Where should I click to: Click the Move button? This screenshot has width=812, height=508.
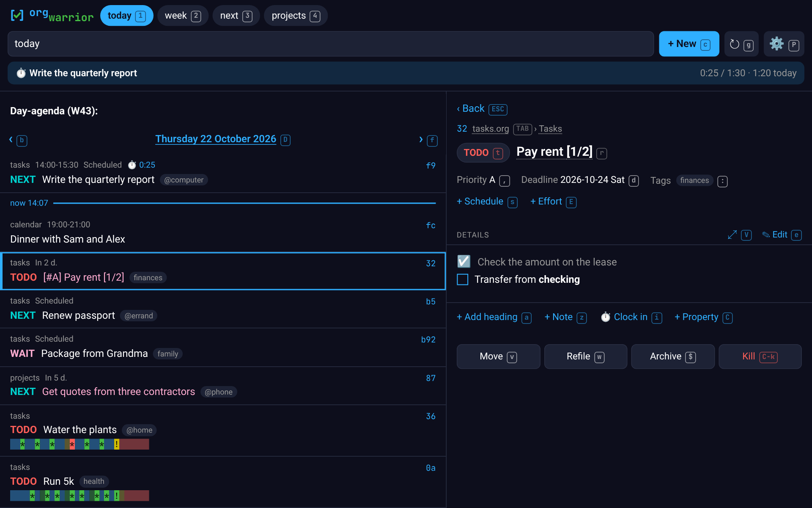(498, 356)
